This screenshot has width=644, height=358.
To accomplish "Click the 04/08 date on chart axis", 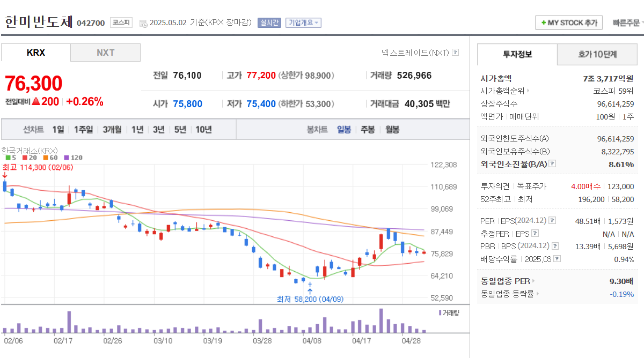I will pyautogui.click(x=312, y=340).
